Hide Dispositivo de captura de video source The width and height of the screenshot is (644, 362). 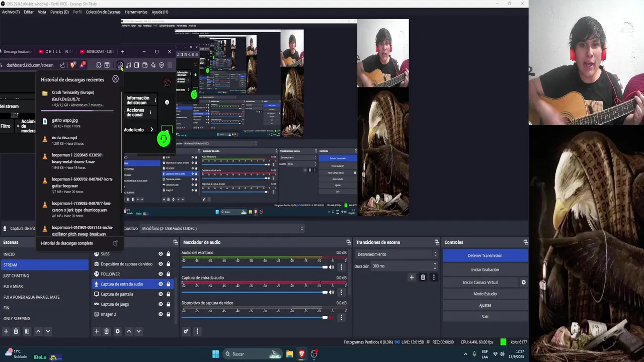click(x=160, y=264)
